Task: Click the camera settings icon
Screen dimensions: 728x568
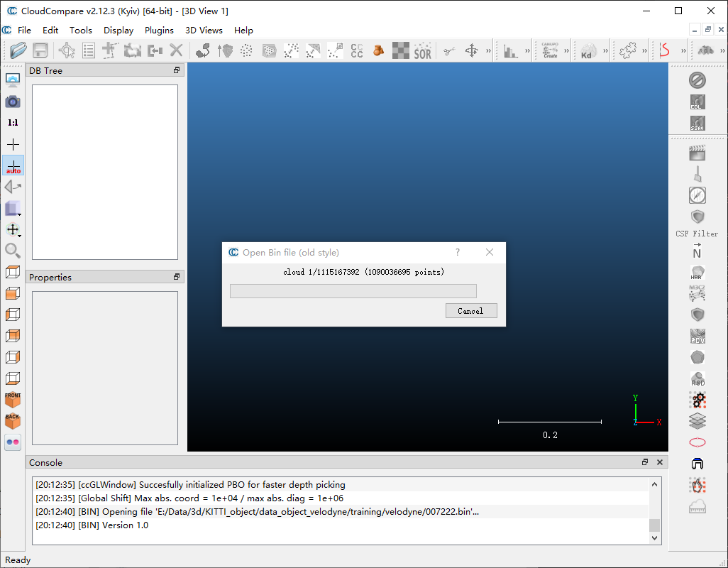Action: point(13,102)
